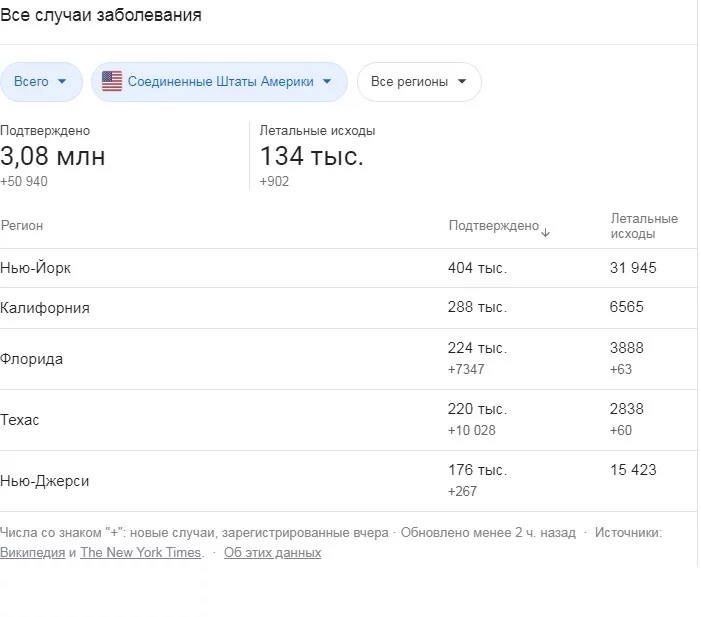Open the Всего dropdown
This screenshot has height=617, width=701.
(x=41, y=82)
